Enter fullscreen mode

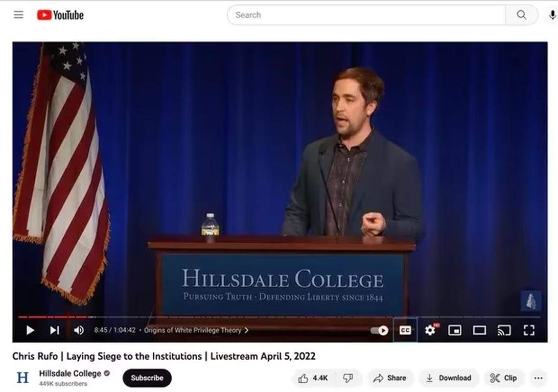[x=529, y=330]
